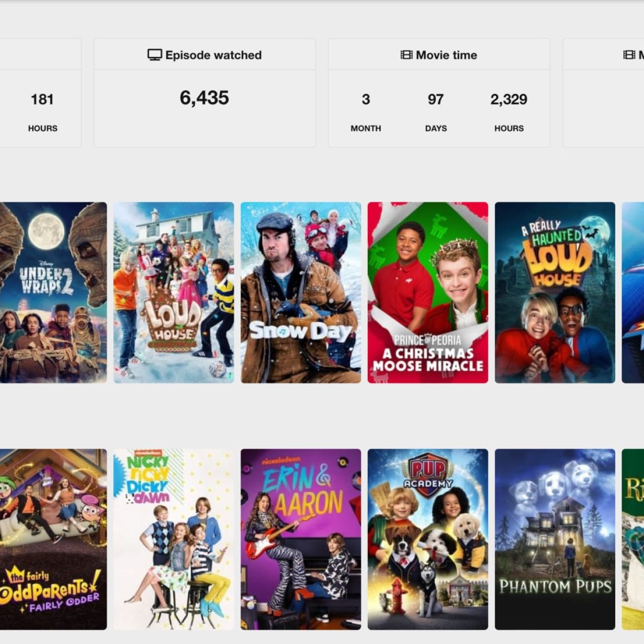The width and height of the screenshot is (644, 644).
Task: Open The Fairly OddParents Fairly Odder poster
Action: [x=53, y=539]
